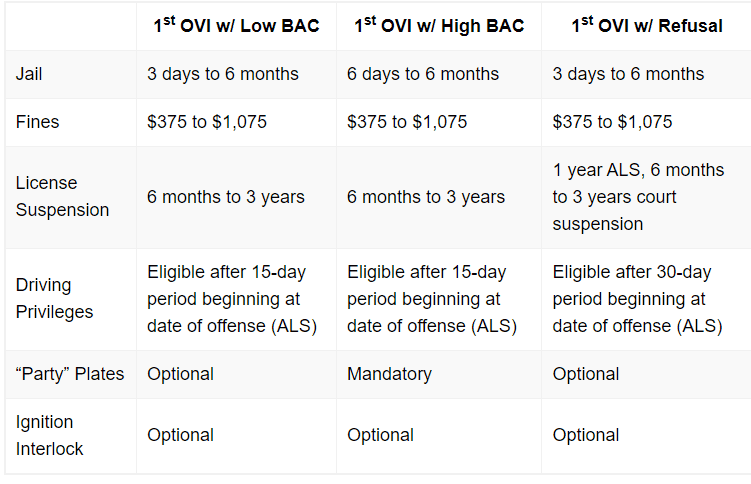Click Refusal column Ignition Interlock 'Optional'
This screenshot has width=751, height=484.
pyautogui.click(x=586, y=435)
